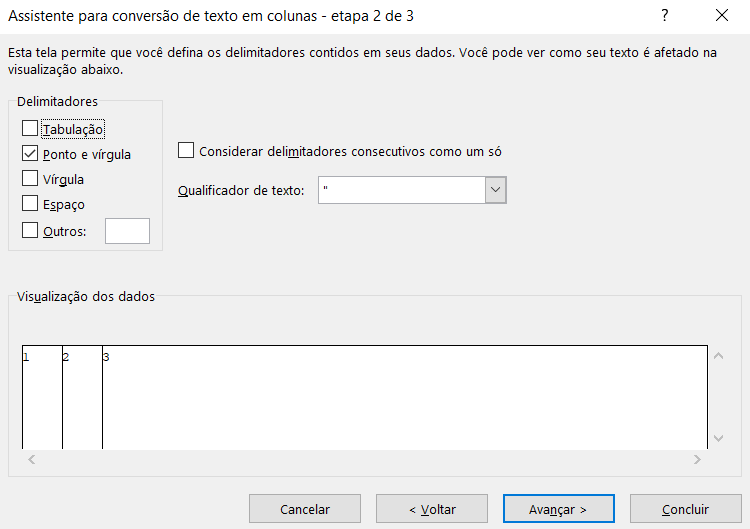Click the Outros custom delimiter text box

(127, 231)
